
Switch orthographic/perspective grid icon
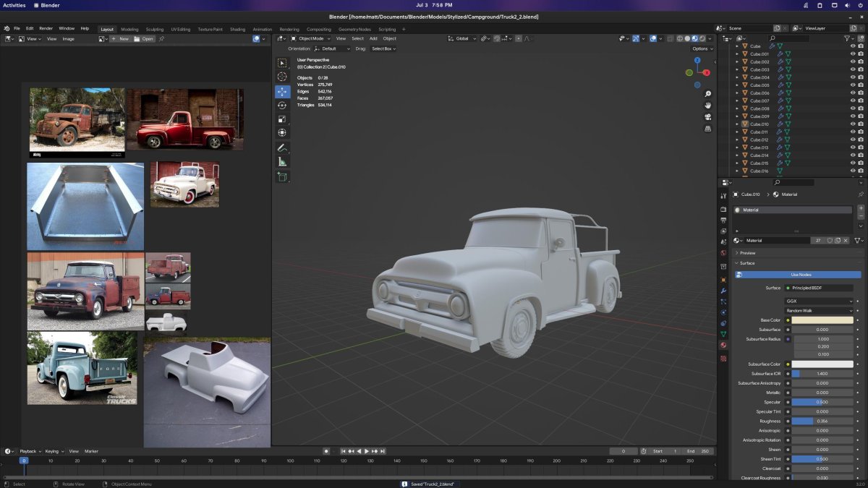coord(708,129)
